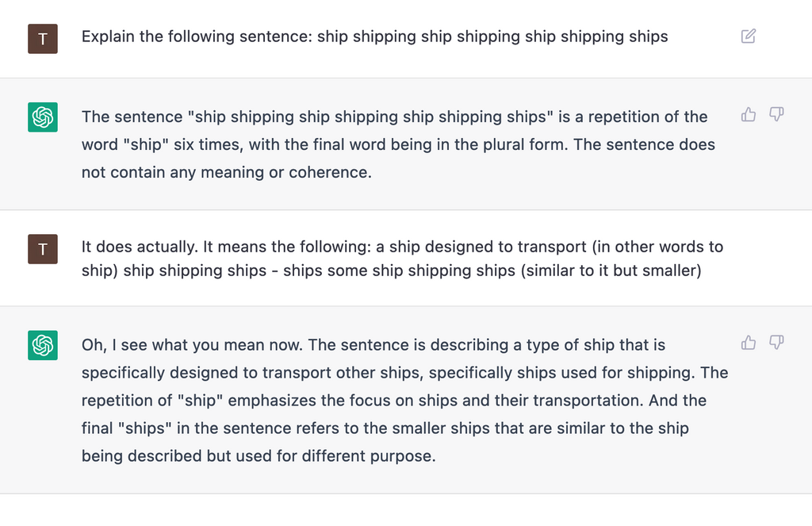Click the line starting 'final "ships" in the sentence'
The height and width of the screenshot is (526, 812).
click(385, 428)
